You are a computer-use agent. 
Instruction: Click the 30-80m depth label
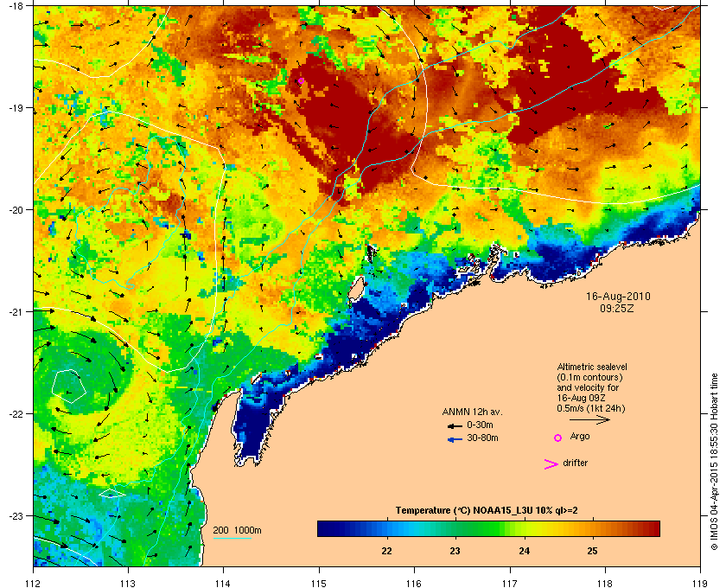coord(482,438)
